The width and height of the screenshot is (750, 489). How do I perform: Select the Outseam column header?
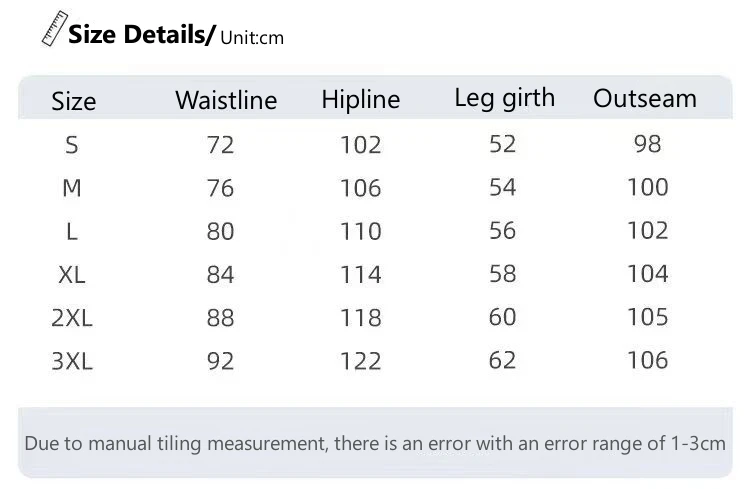coord(645,98)
